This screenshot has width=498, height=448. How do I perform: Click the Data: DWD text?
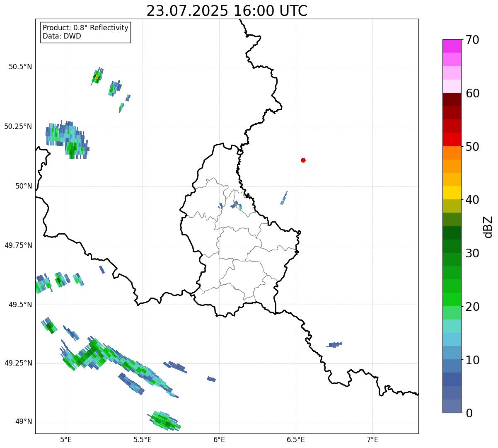coord(62,36)
